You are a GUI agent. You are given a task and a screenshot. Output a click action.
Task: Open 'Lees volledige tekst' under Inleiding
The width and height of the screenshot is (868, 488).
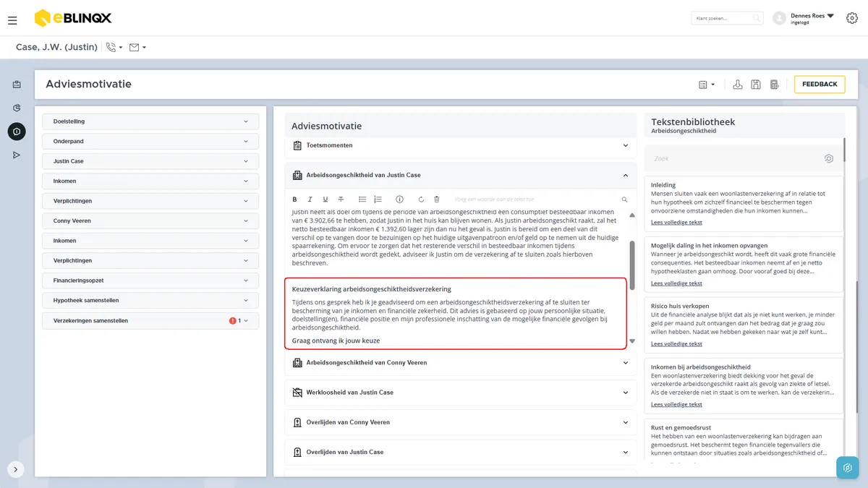[x=676, y=222]
